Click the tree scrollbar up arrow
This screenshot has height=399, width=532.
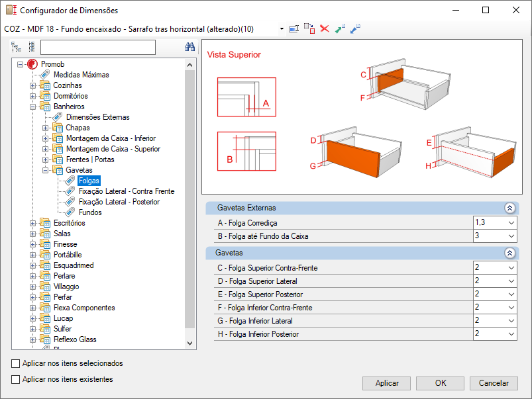[x=189, y=65]
